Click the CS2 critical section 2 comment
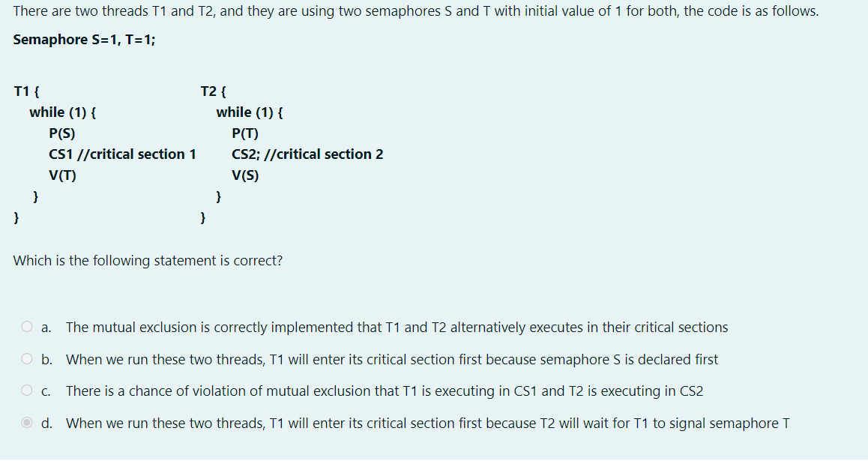This screenshot has width=868, height=461. pos(308,154)
